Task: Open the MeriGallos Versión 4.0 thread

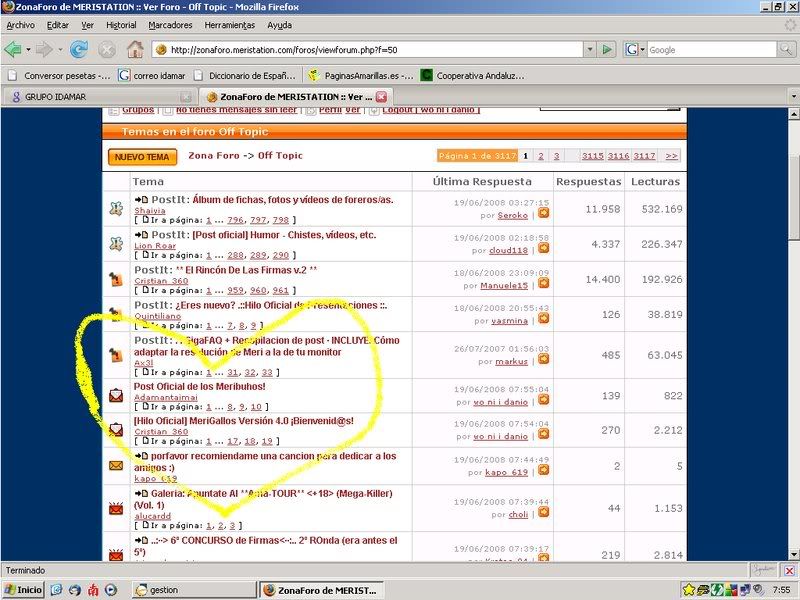Action: point(243,421)
